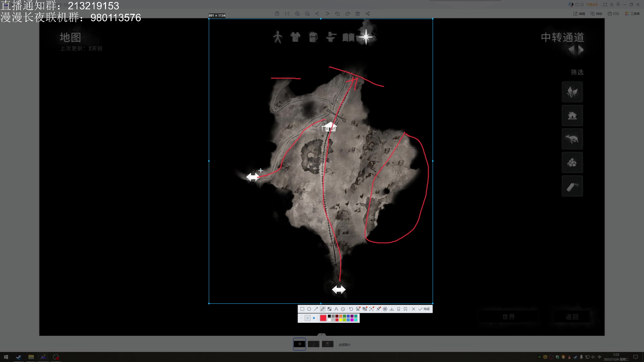Rotate the image counterclockwise
644x362 pixels.
click(x=337, y=14)
